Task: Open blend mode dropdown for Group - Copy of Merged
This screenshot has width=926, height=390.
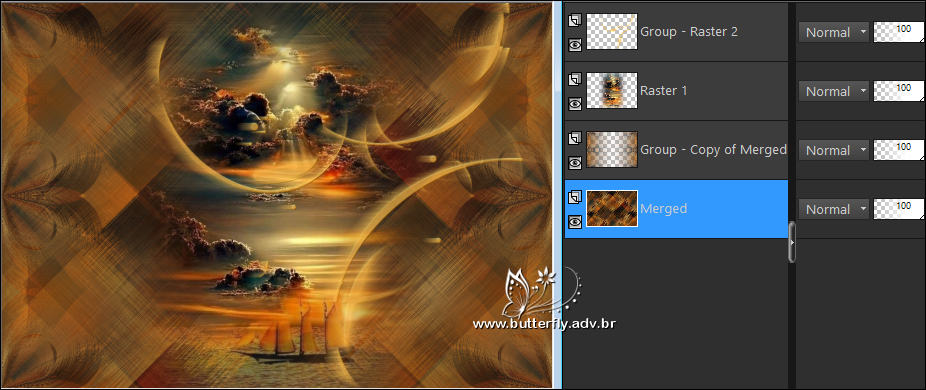Action: (834, 150)
